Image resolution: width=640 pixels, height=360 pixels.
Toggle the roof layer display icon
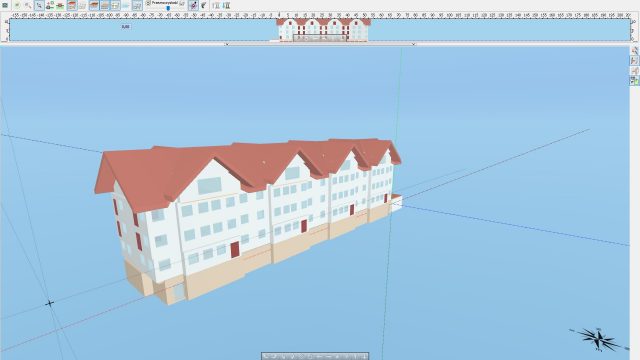click(94, 5)
